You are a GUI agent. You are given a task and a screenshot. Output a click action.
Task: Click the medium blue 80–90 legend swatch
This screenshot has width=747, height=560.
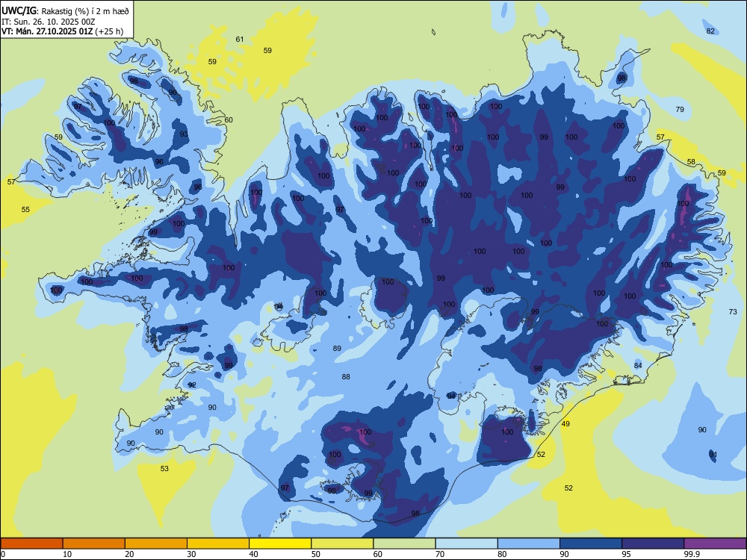(529, 544)
